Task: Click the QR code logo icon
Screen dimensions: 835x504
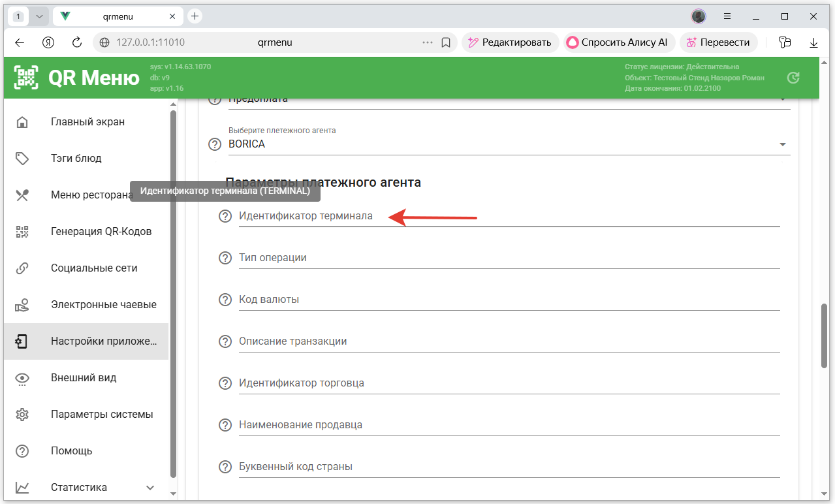Action: pos(27,78)
